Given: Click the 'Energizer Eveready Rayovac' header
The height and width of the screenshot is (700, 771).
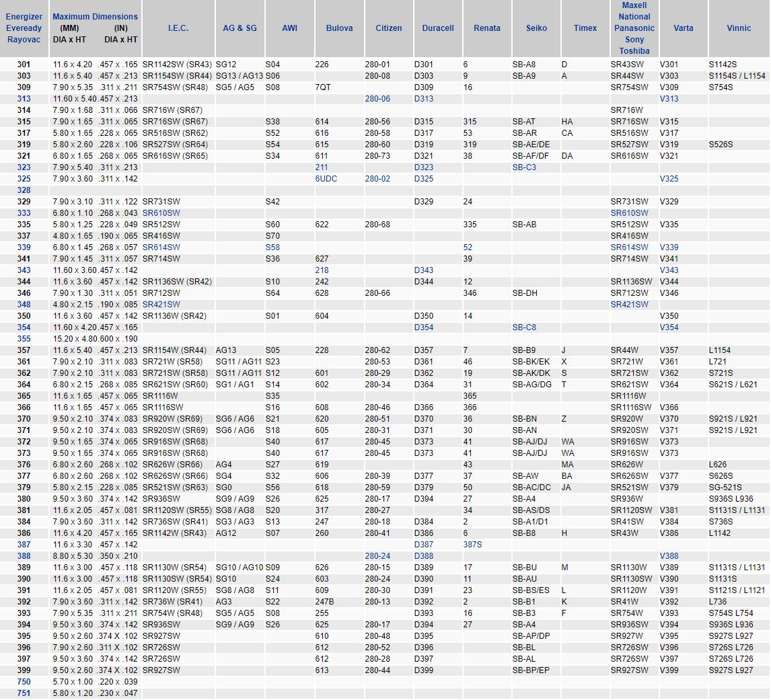Looking at the screenshot, I should (x=24, y=28).
